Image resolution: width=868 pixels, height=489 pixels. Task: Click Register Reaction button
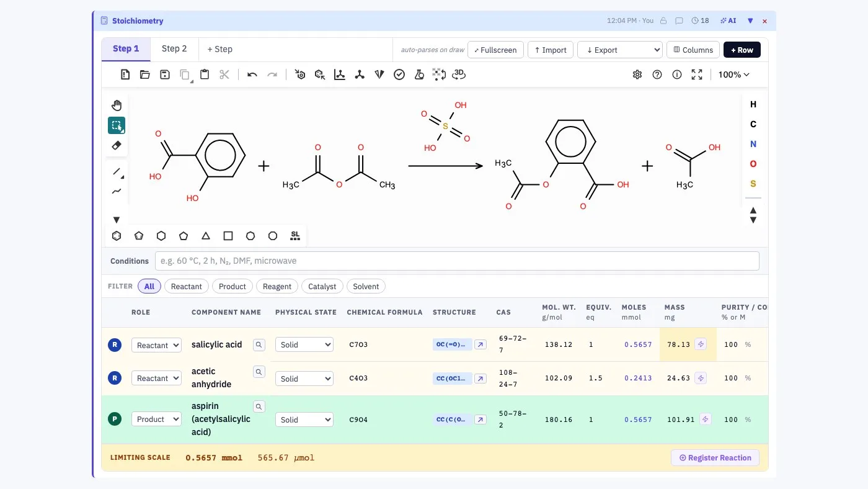[x=715, y=458]
